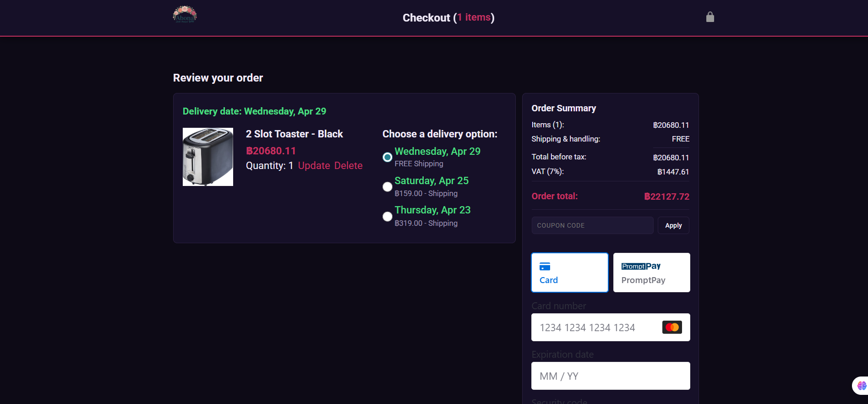Click the Update quantity link
Image resolution: width=868 pixels, height=404 pixels.
point(314,166)
